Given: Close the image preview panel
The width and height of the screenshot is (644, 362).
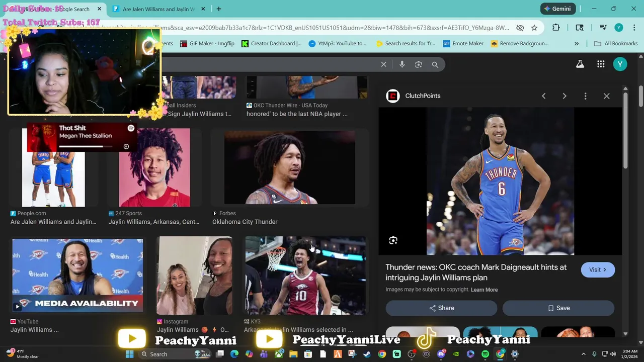Looking at the screenshot, I should [x=606, y=96].
